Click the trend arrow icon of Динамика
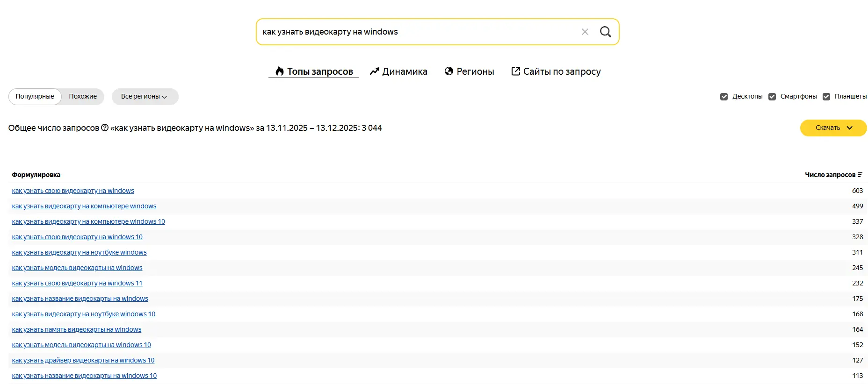Screen dimensions: 868x384 pyautogui.click(x=374, y=71)
